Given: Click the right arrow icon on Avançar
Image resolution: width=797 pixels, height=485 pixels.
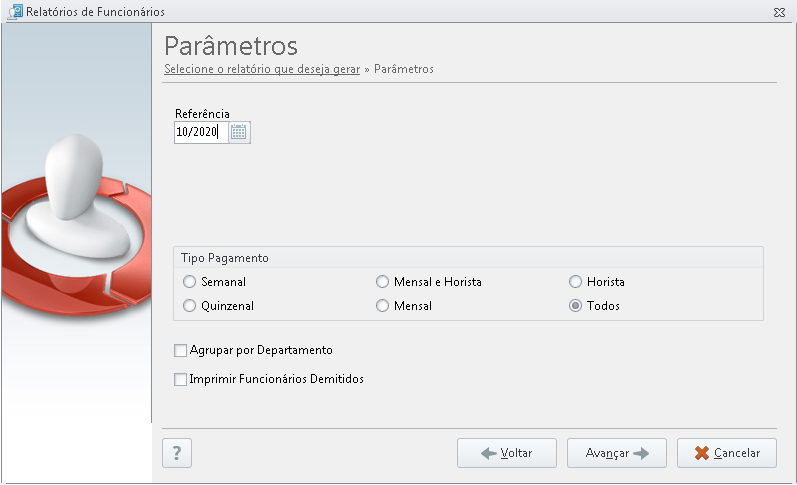Looking at the screenshot, I should click(641, 453).
